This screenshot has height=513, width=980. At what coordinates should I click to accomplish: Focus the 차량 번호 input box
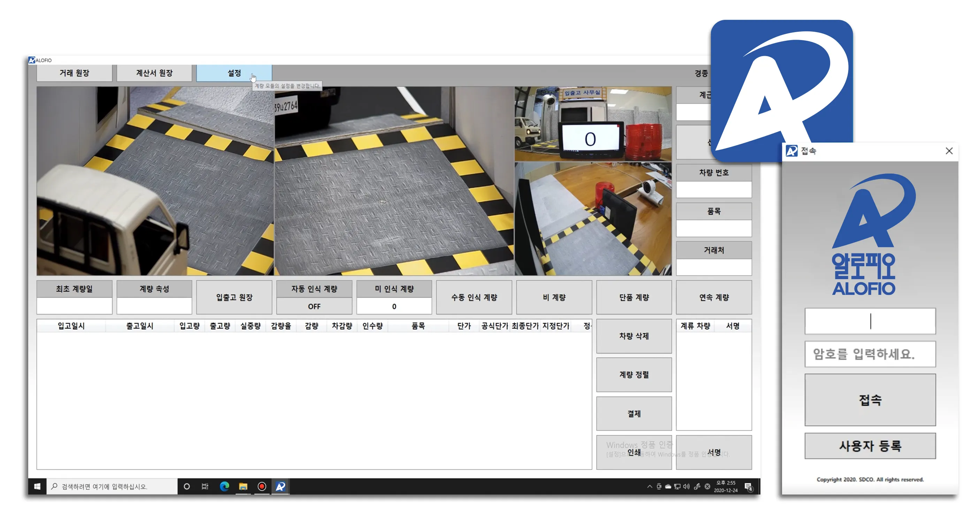click(714, 190)
